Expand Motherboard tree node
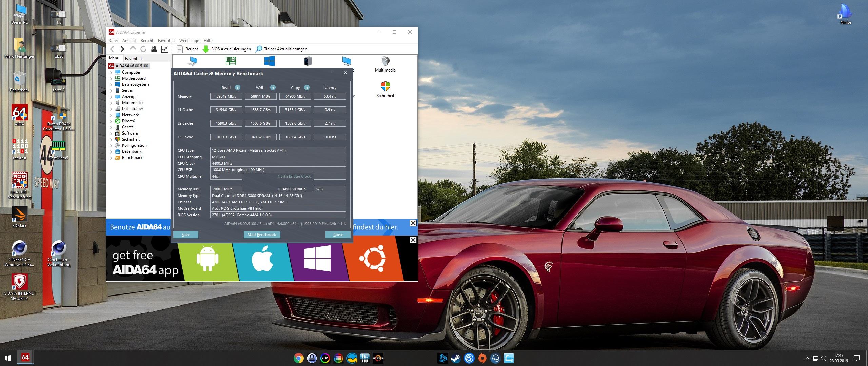 tap(111, 78)
